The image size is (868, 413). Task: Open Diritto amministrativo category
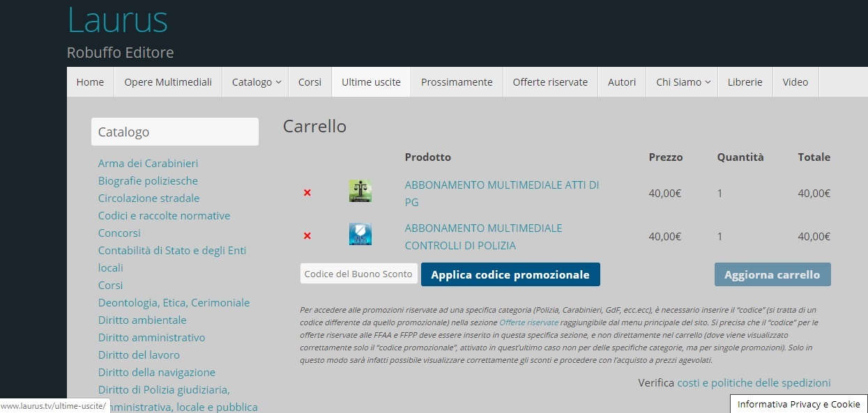tap(151, 337)
